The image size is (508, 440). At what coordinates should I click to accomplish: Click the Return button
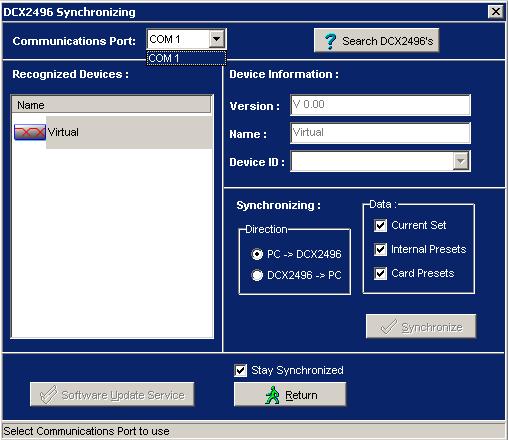click(x=290, y=394)
